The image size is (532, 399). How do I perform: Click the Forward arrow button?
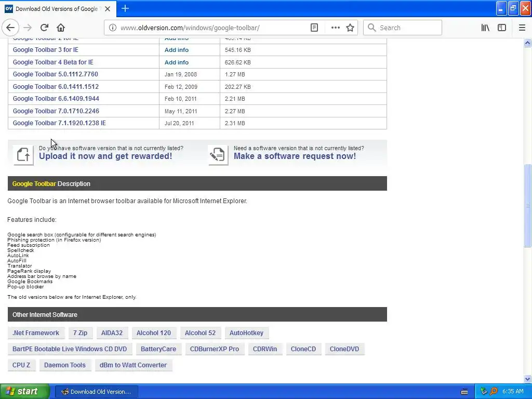click(x=28, y=28)
